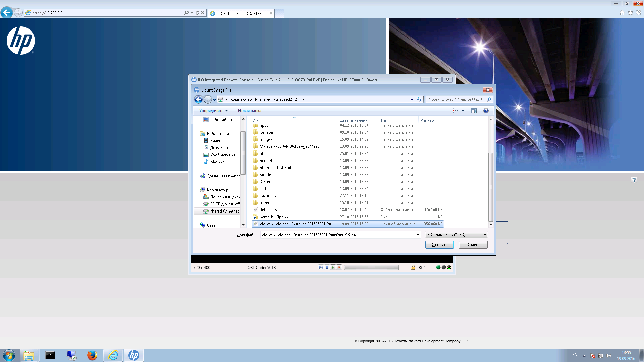The width and height of the screenshot is (644, 362).
Task: Select the office folder
Action: (347, 154)
